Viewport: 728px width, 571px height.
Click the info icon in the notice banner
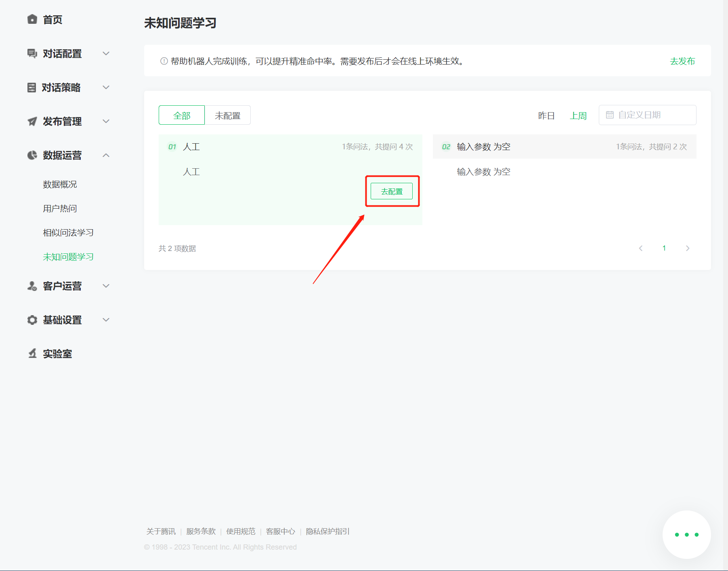pos(164,61)
